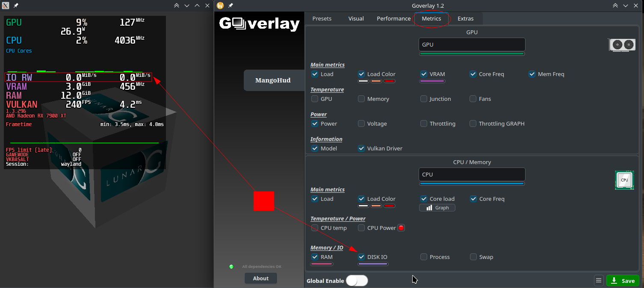Toggle CPU Load Color checkbox
This screenshot has width=644, height=288.
click(x=361, y=199)
